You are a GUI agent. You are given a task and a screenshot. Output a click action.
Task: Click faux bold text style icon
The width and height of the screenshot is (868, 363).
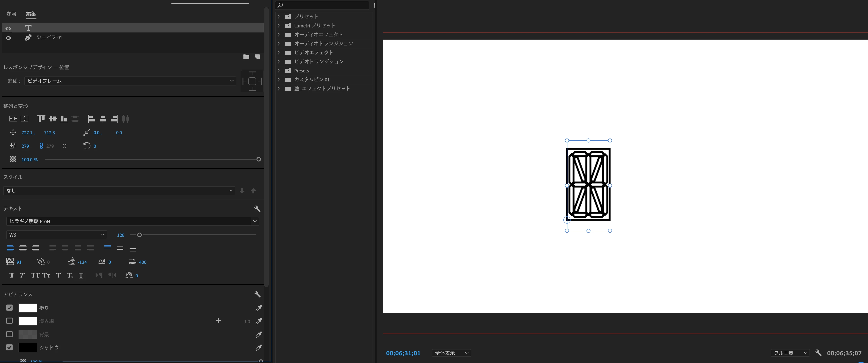(x=11, y=276)
